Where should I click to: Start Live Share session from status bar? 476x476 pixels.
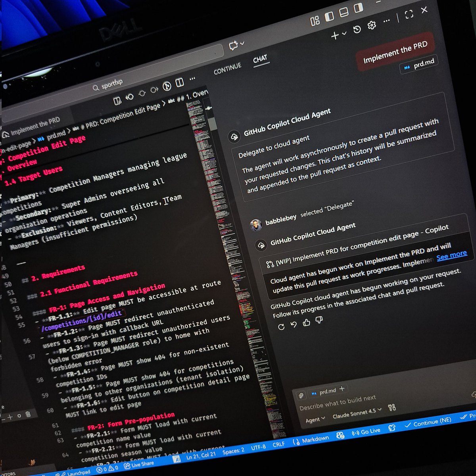click(139, 464)
